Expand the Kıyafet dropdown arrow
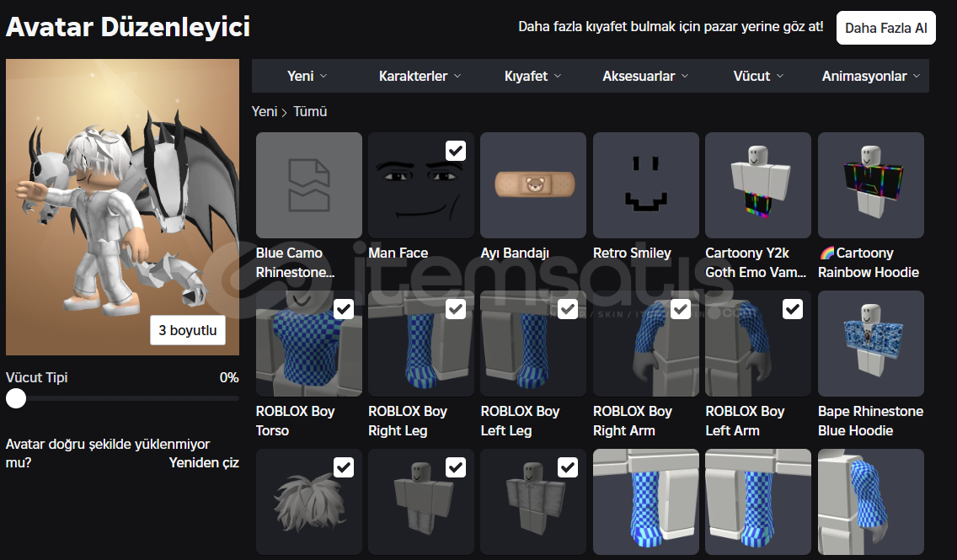 pos(558,77)
